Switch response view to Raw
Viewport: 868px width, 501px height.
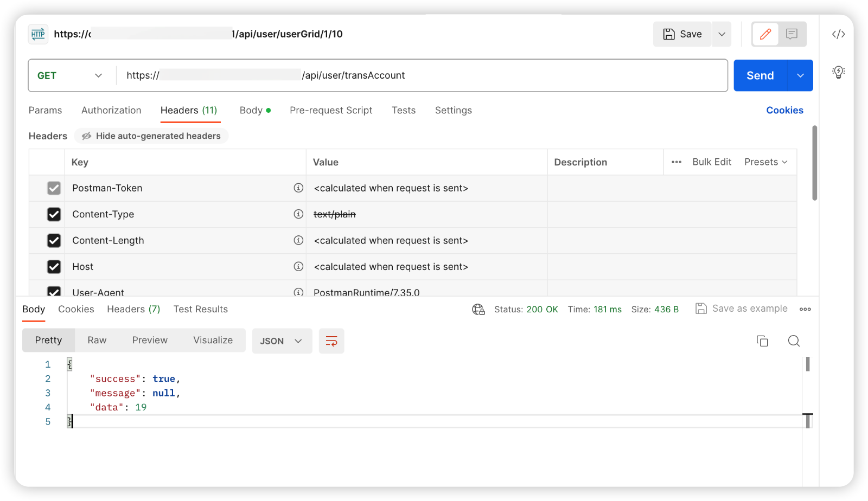97,340
